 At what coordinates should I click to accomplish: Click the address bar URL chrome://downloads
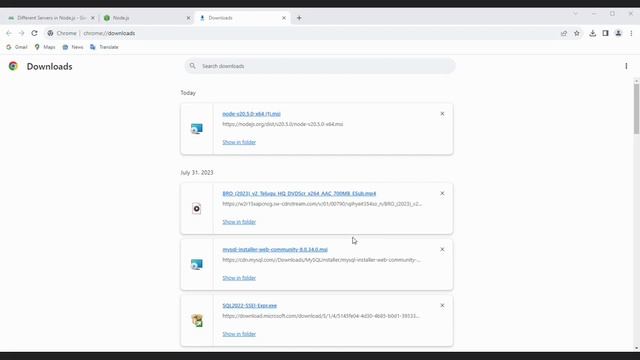(x=109, y=33)
